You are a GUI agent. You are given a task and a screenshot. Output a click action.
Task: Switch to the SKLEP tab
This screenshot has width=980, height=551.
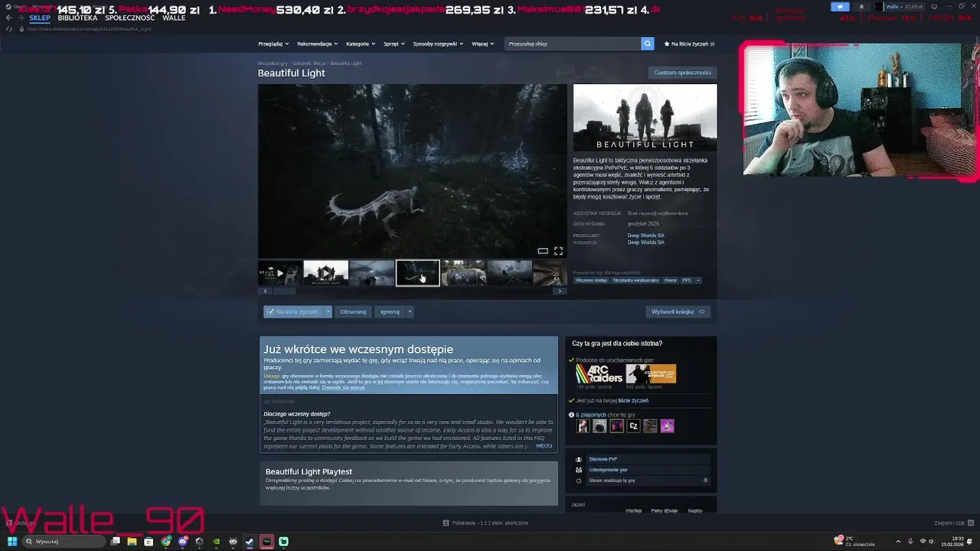[x=40, y=18]
